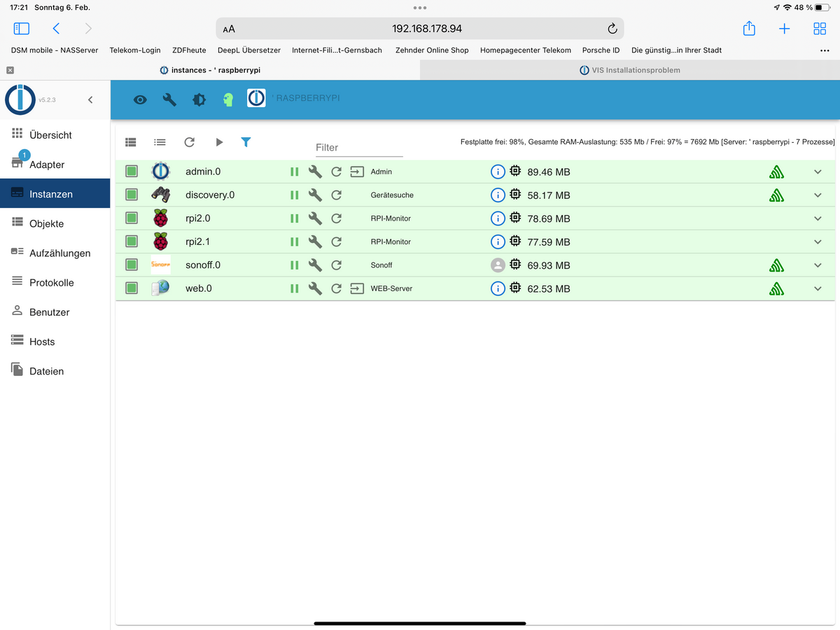Pause the rpi2.0 instance
This screenshot has width=840, height=630.
click(x=294, y=218)
